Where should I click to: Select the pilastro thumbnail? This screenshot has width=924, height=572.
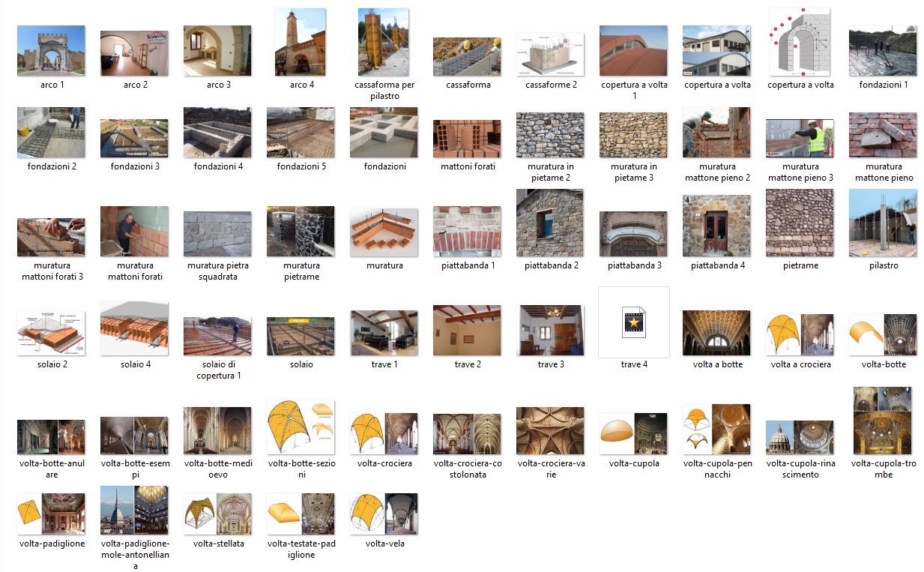(x=883, y=223)
